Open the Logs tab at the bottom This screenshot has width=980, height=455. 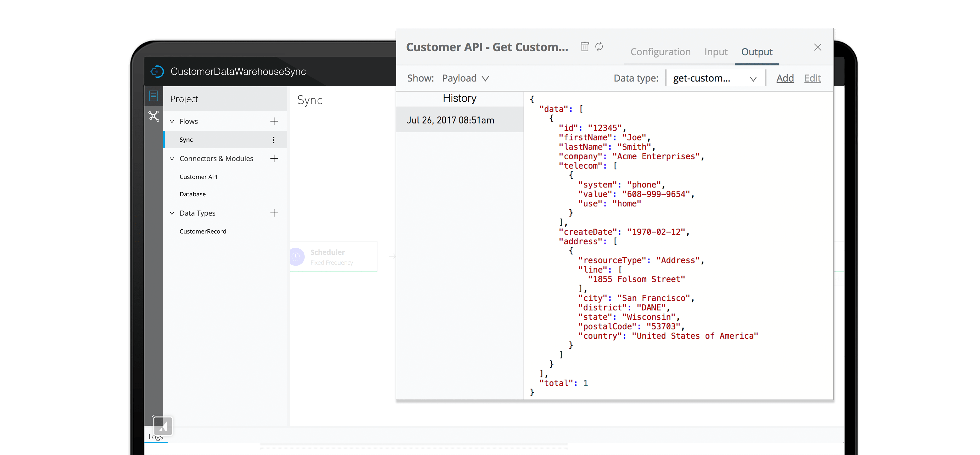click(156, 437)
